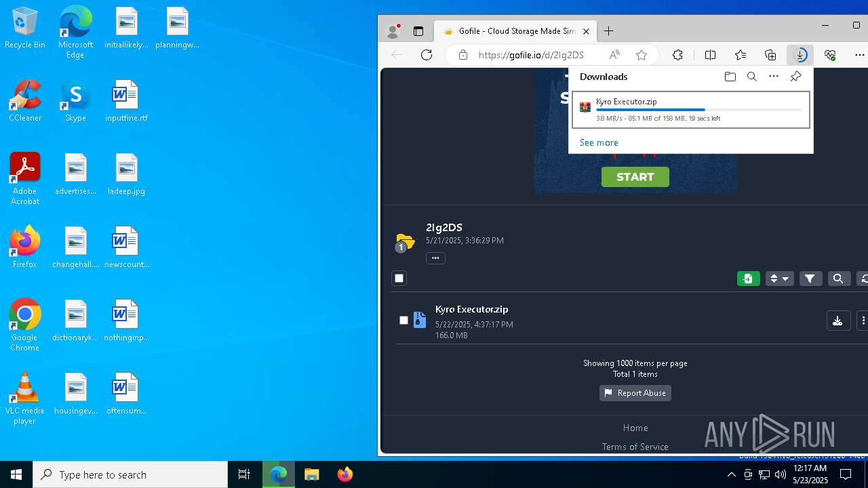Click the taskbar clock showing 12:17 AM

point(810,474)
